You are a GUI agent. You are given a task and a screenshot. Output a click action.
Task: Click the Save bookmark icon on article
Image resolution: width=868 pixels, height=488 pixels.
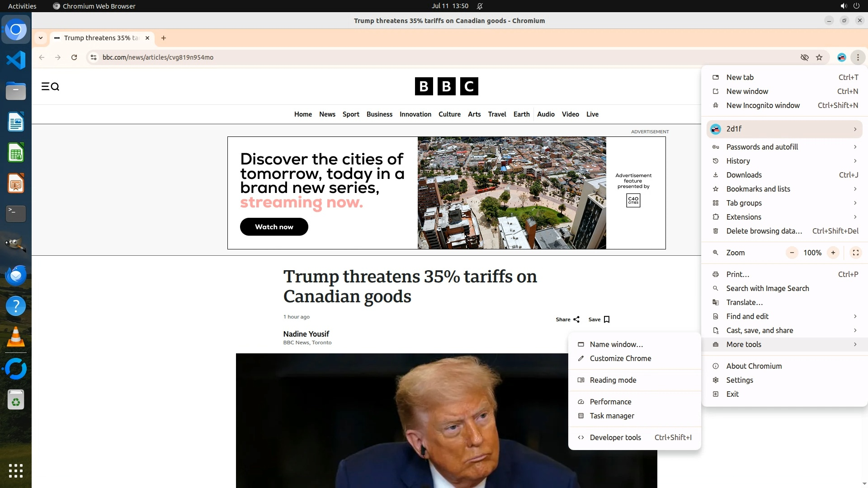(607, 319)
